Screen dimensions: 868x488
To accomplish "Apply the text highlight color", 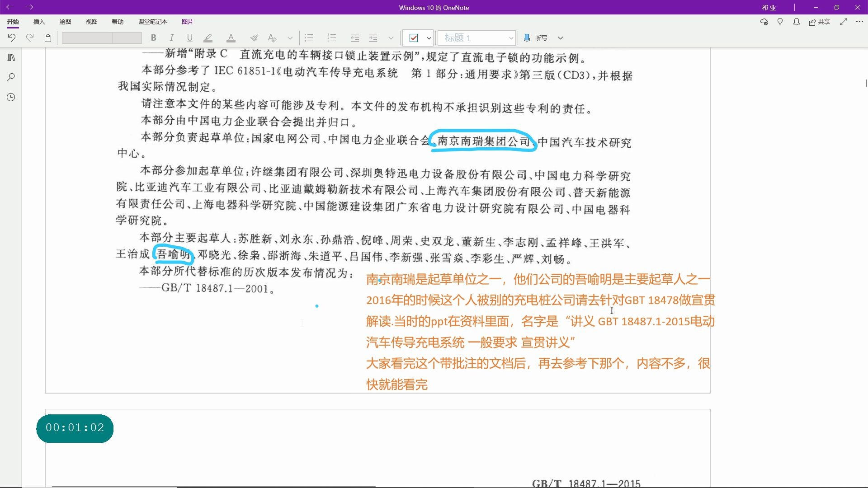I will coord(208,38).
